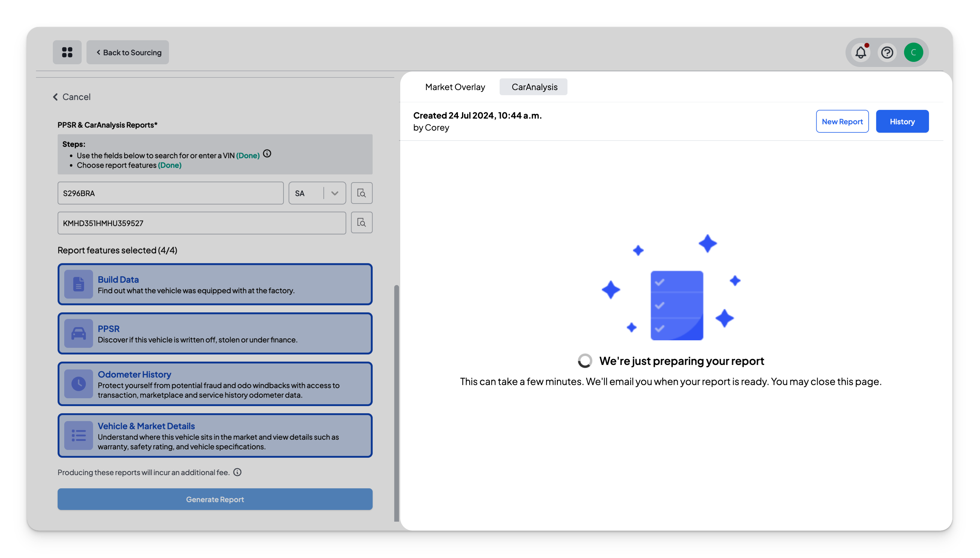Screen dimensions: 980x558
Task: Click info icon beside VIN step
Action: coord(267,154)
